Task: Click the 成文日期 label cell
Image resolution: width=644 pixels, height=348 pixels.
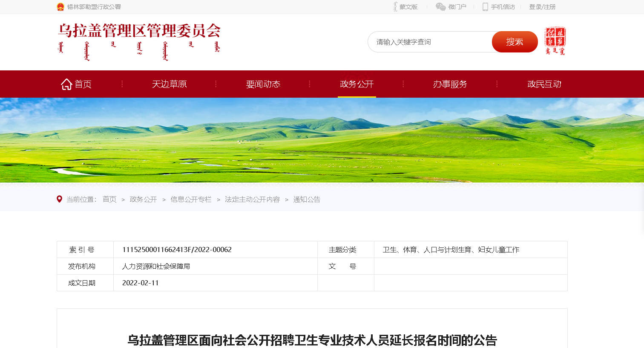Action: [85, 283]
